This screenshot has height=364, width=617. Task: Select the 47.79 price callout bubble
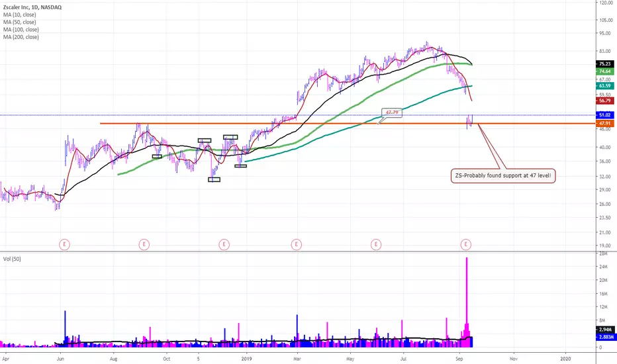(x=392, y=113)
